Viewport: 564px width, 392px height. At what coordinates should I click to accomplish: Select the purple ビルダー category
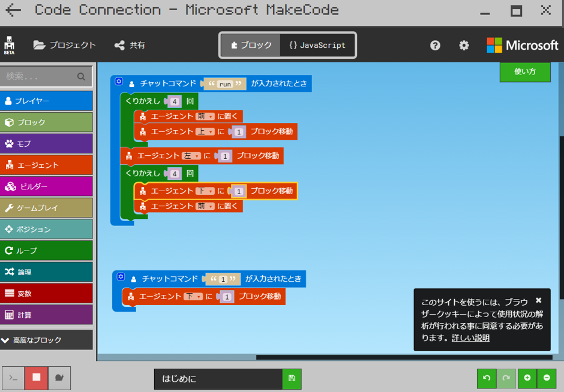click(x=47, y=186)
